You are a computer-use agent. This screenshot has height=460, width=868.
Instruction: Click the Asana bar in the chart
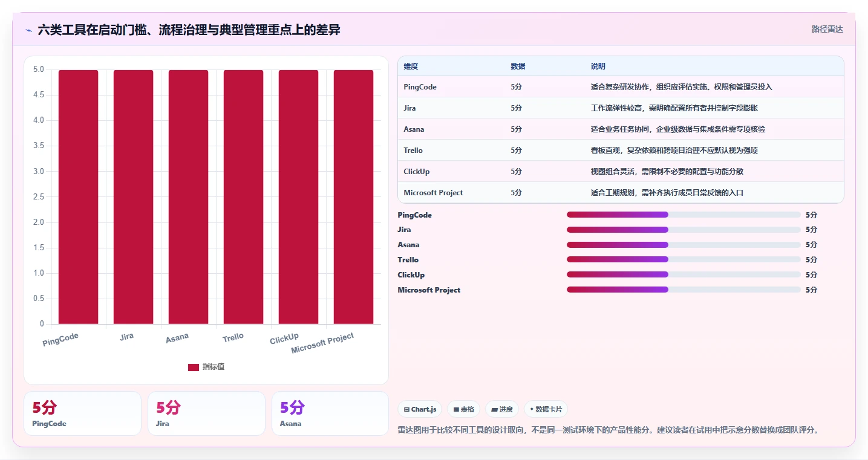tap(188, 197)
